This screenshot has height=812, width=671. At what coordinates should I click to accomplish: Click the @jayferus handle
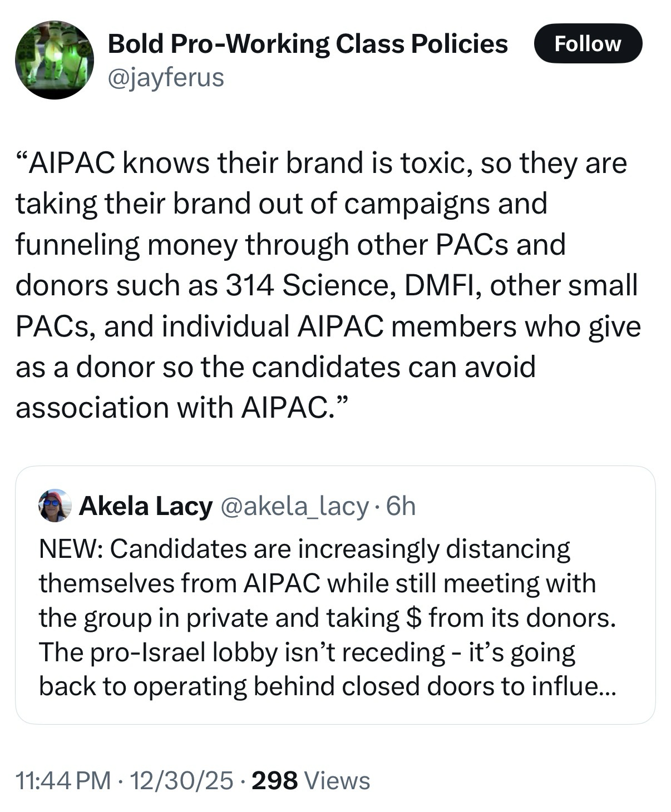(165, 77)
